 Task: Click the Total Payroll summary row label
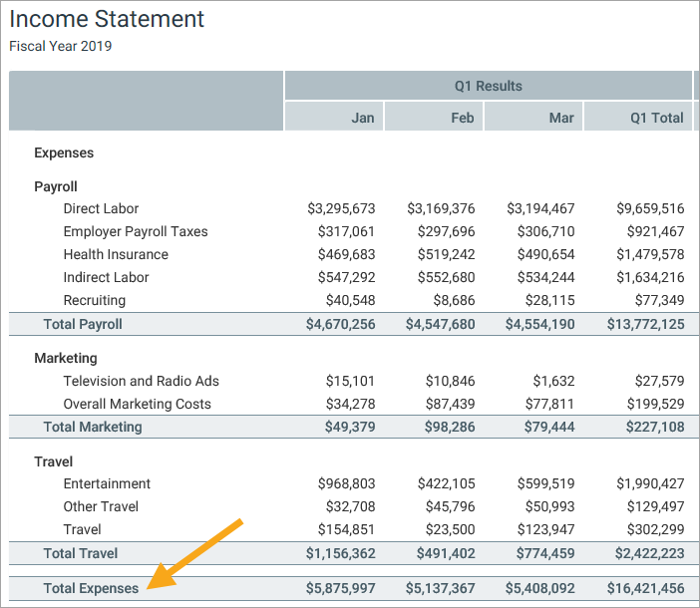[83, 324]
